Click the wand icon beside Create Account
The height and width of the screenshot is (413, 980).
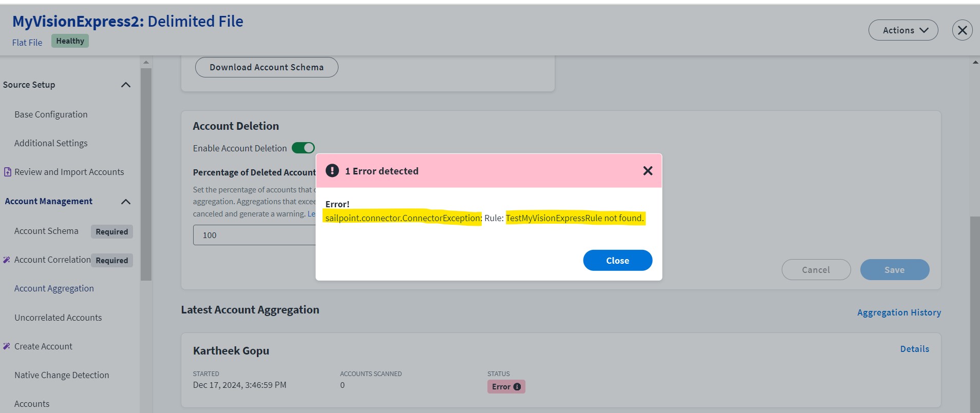click(x=7, y=346)
